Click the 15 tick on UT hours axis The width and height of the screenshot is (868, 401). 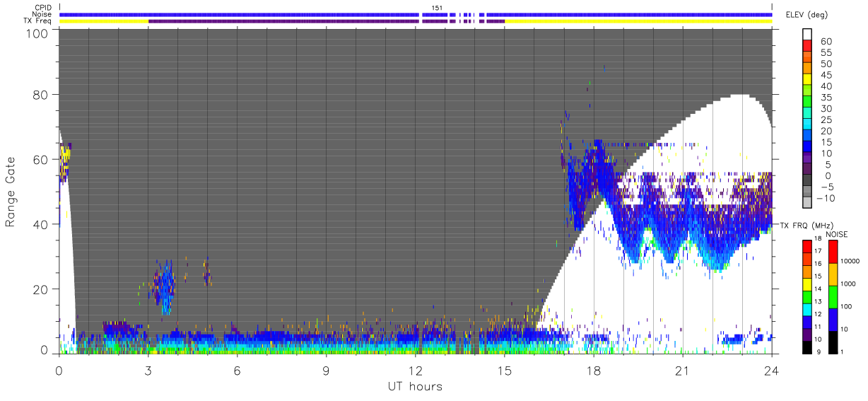pyautogui.click(x=505, y=369)
